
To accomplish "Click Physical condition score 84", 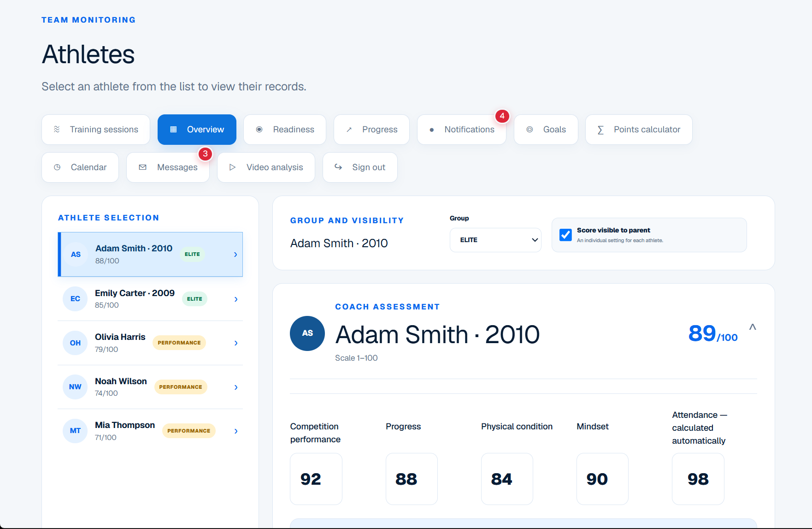I will tap(507, 479).
